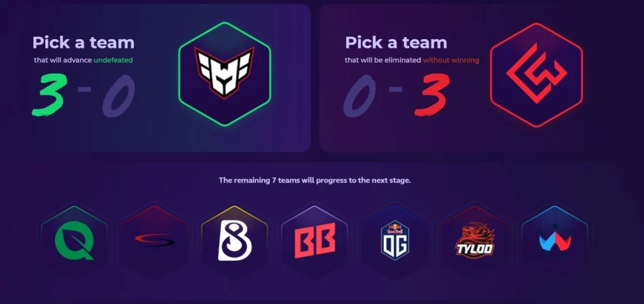Click 'Pick a team' heading in 3-0 card
This screenshot has width=644, height=304.
pos(84,43)
